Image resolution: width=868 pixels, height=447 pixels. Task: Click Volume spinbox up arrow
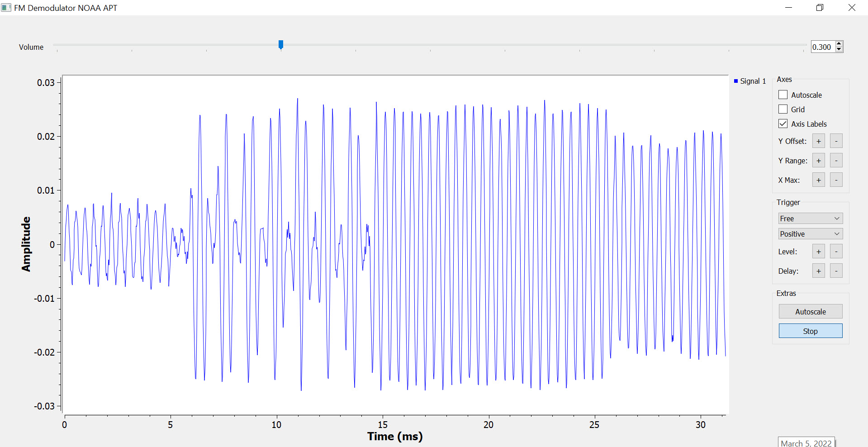(x=839, y=44)
